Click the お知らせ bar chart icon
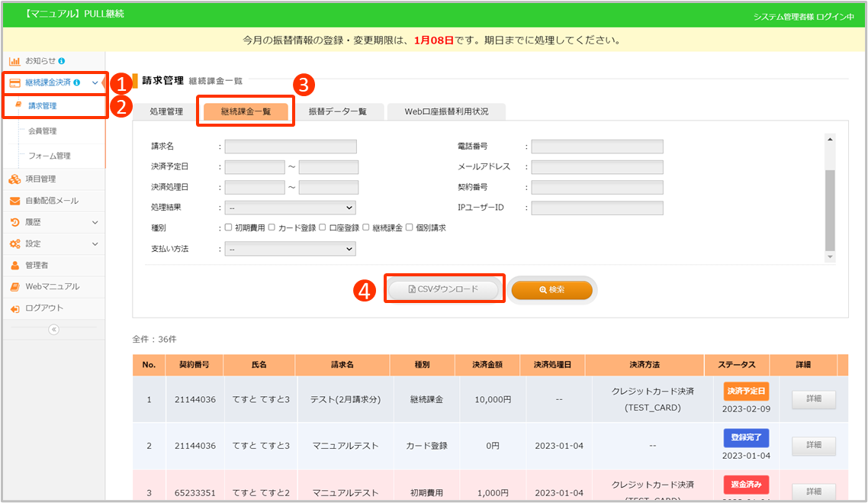Screen dimensions: 868x503 pos(14,60)
